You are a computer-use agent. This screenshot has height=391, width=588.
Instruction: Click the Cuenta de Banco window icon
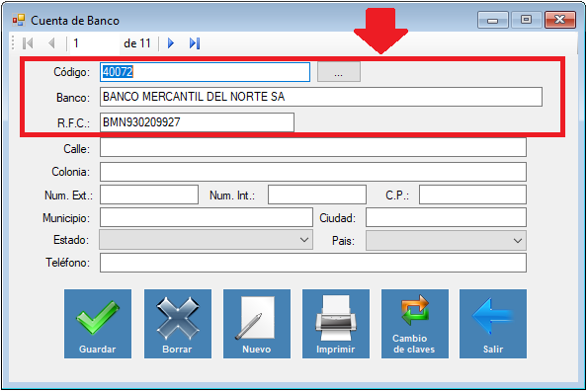pos(19,20)
